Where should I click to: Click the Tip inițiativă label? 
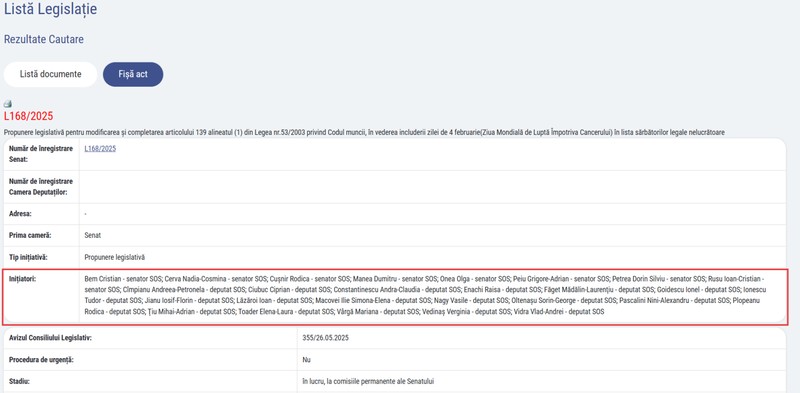click(28, 257)
